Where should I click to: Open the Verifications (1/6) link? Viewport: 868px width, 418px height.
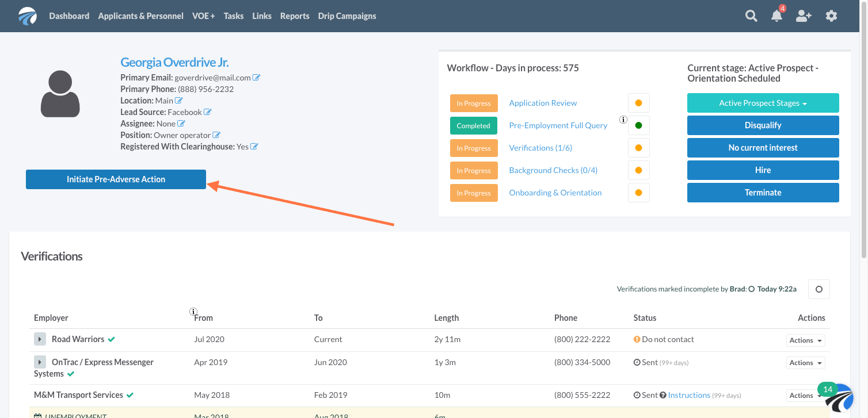[539, 148]
